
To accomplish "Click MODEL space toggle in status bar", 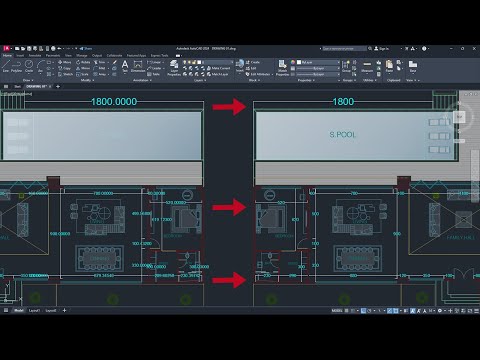I will point(337,311).
